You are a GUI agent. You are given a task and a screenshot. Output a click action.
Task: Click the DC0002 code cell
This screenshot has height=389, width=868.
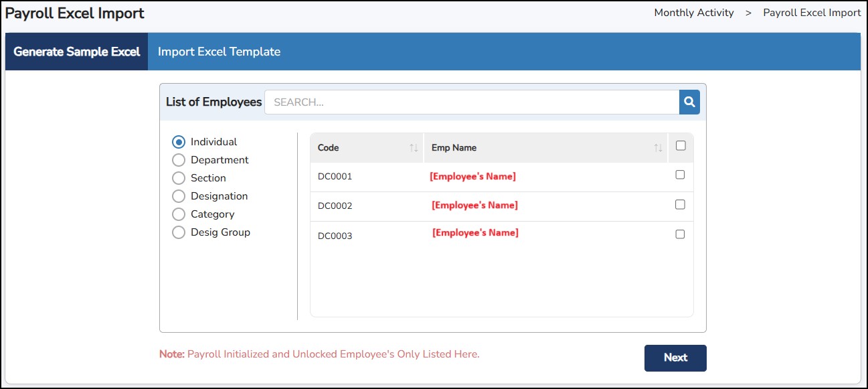pyautogui.click(x=335, y=206)
